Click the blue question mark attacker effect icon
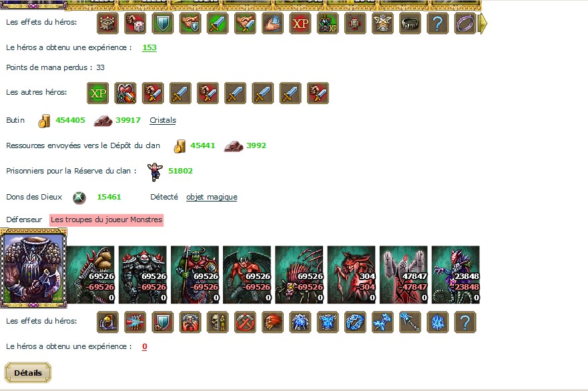 438,23
